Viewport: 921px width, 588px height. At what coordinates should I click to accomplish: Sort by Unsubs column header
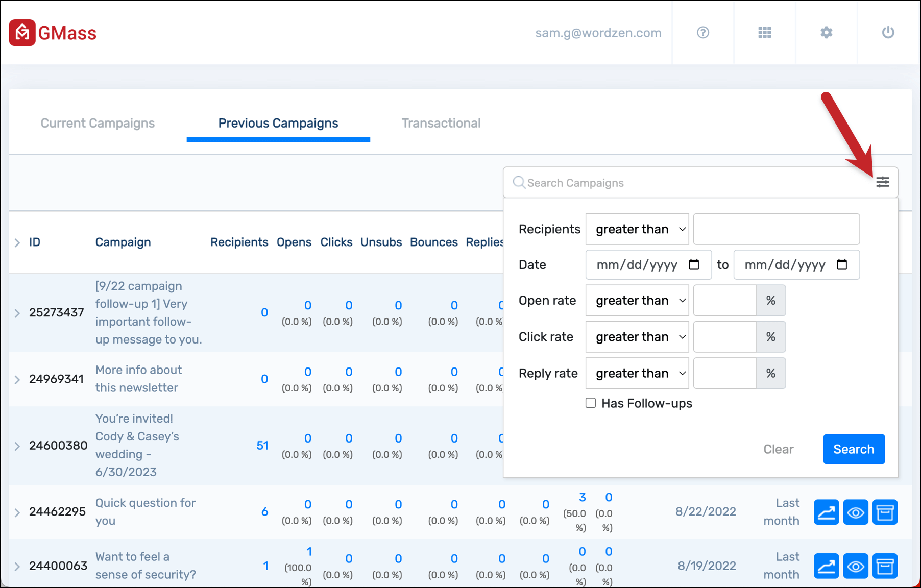(381, 242)
